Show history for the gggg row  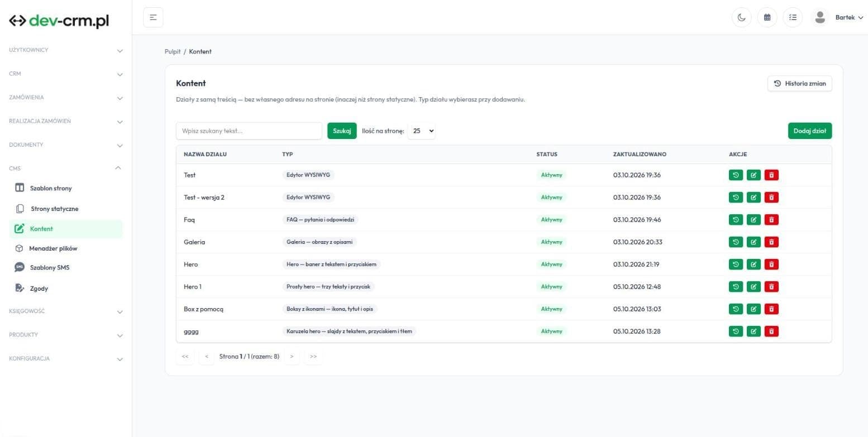pos(736,332)
